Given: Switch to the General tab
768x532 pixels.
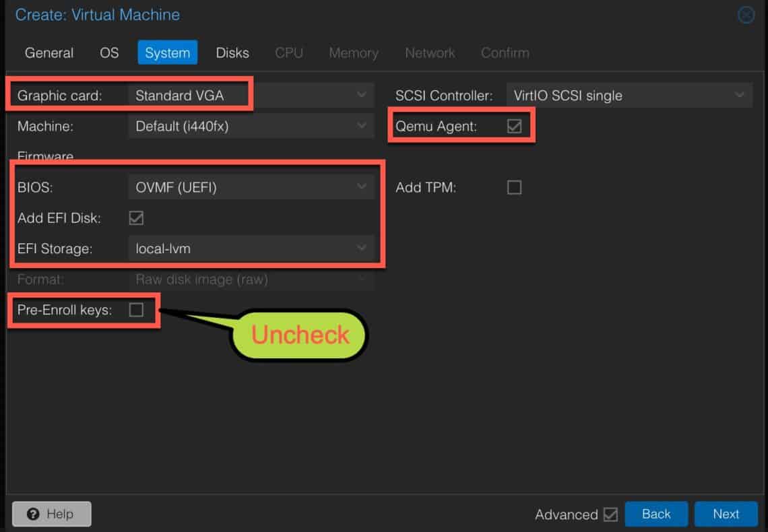Looking at the screenshot, I should [49, 53].
